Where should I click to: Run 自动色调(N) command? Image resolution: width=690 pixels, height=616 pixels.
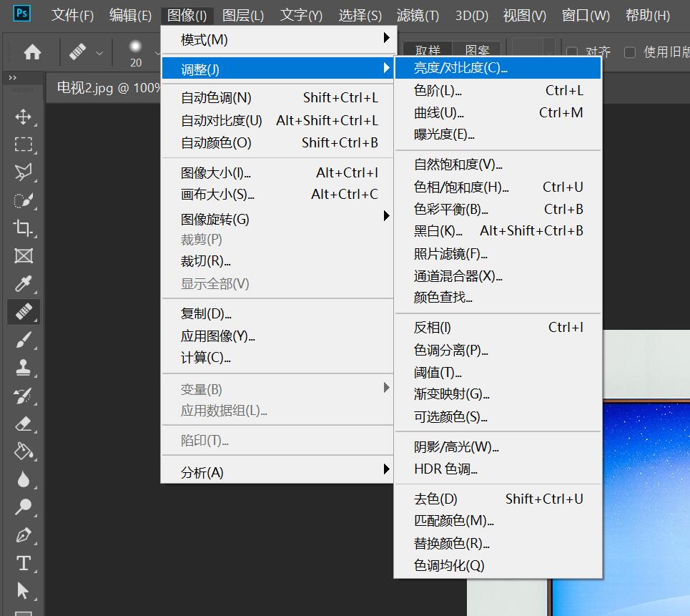point(277,97)
